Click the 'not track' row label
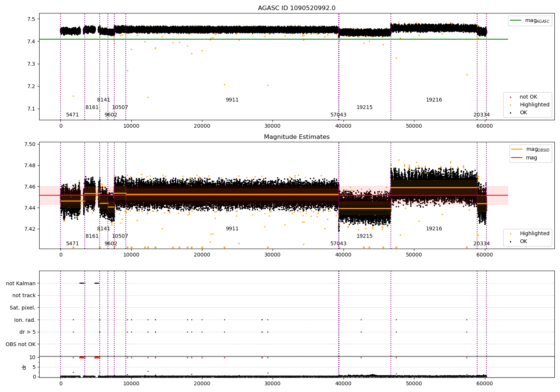The height and width of the screenshot is (392, 560). tap(24, 296)
